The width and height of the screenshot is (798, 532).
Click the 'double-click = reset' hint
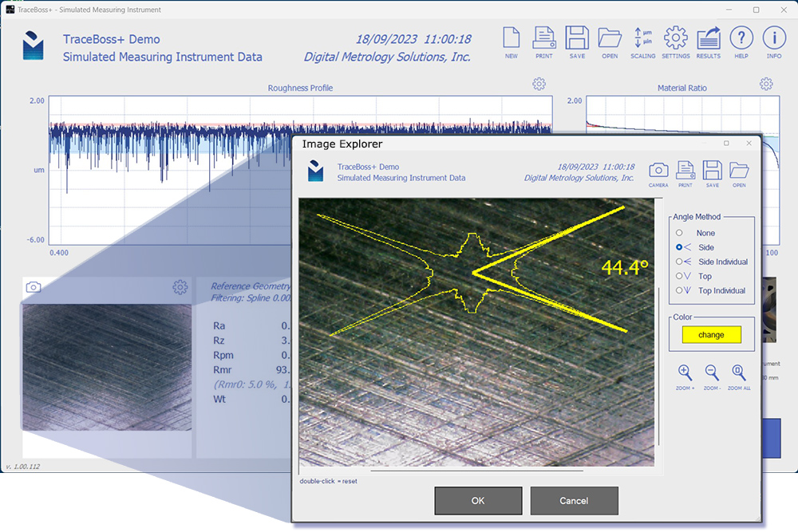point(328,481)
